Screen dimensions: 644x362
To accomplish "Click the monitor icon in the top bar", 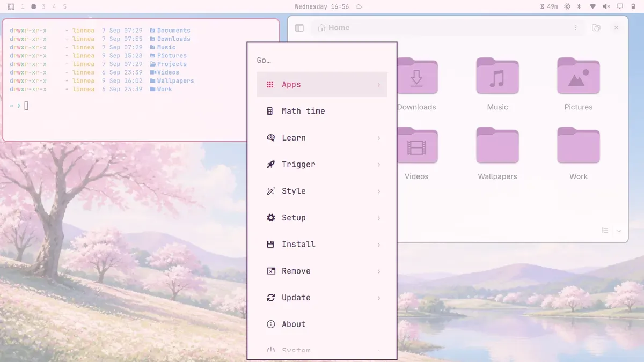I will click(620, 6).
